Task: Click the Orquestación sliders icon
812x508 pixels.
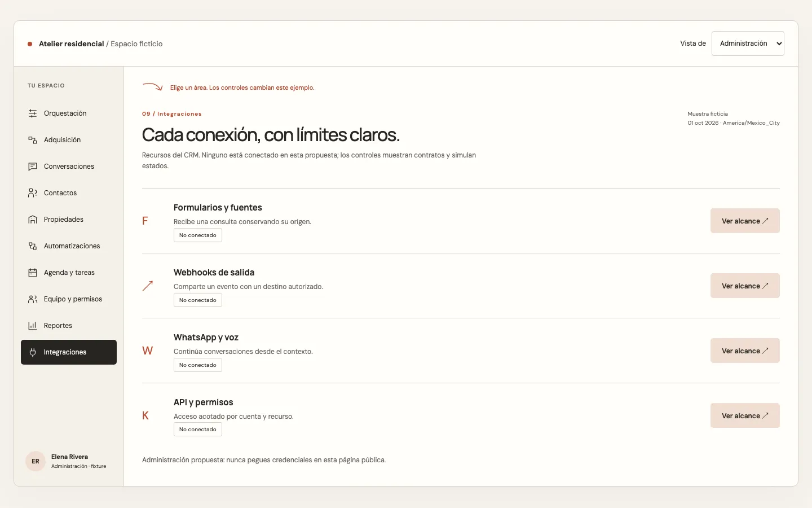Action: pos(33,113)
